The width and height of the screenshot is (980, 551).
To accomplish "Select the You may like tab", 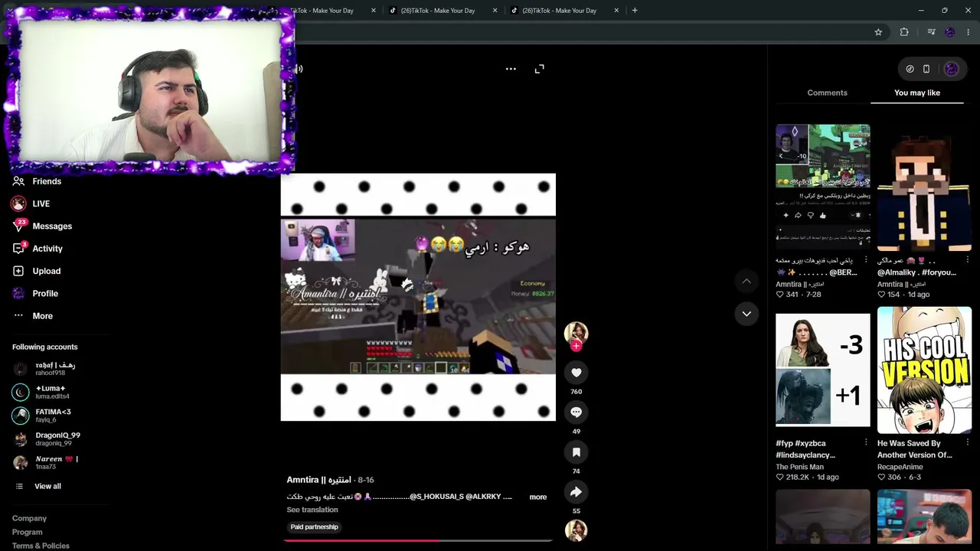I will [917, 93].
